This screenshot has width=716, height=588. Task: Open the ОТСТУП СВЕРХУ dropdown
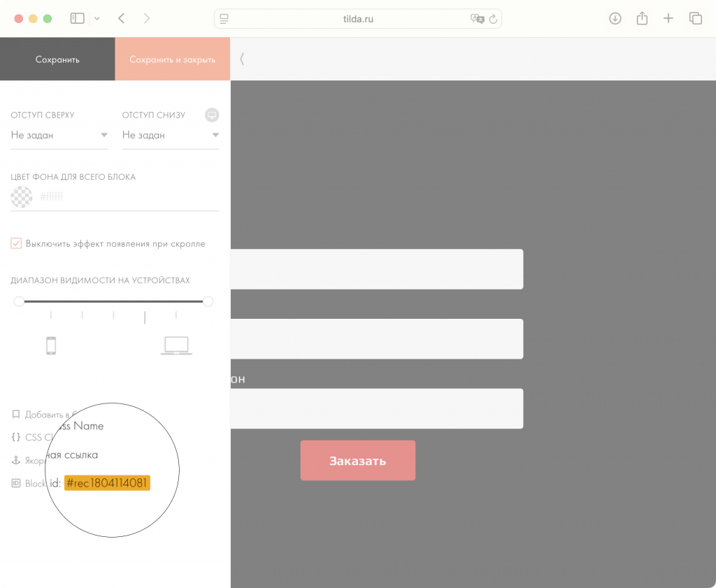coord(59,135)
